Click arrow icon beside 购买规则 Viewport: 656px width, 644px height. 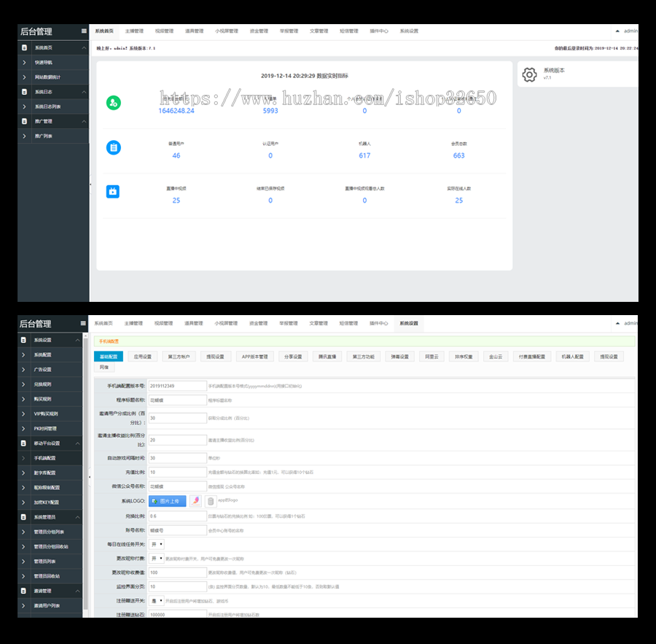tap(23, 399)
